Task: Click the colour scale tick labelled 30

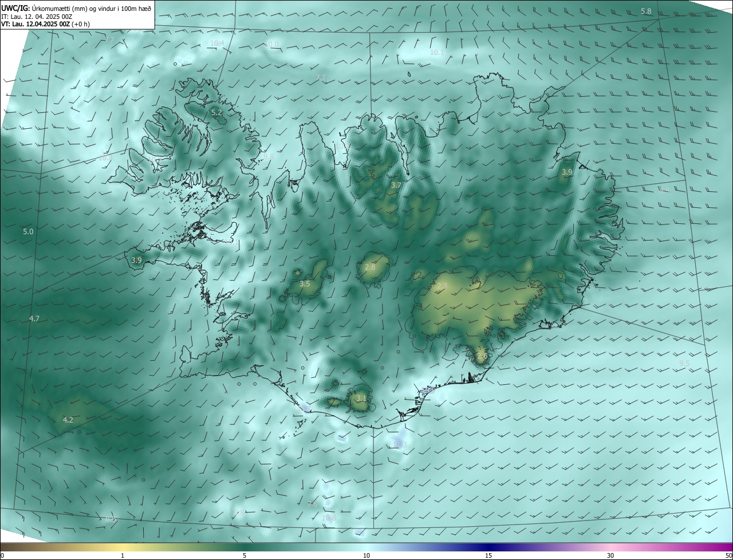Action: click(610, 555)
